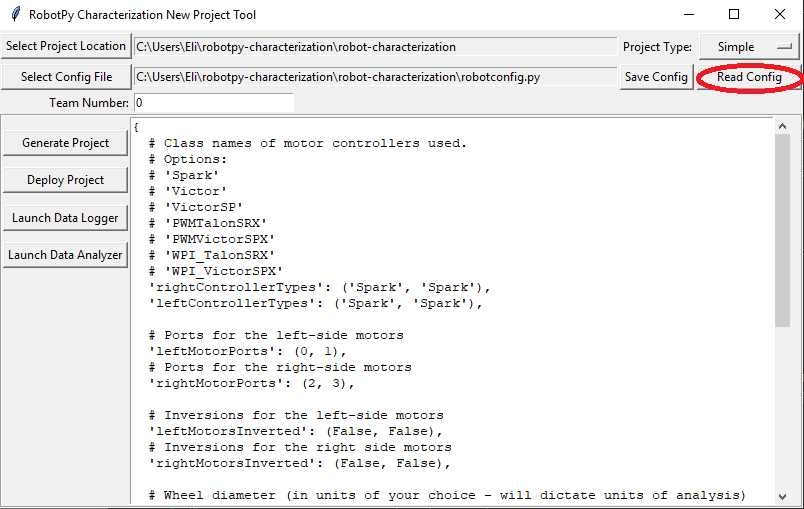The width and height of the screenshot is (804, 509).
Task: Click the "# 'WPI_TalonSRX'" option line
Action: click(x=212, y=255)
